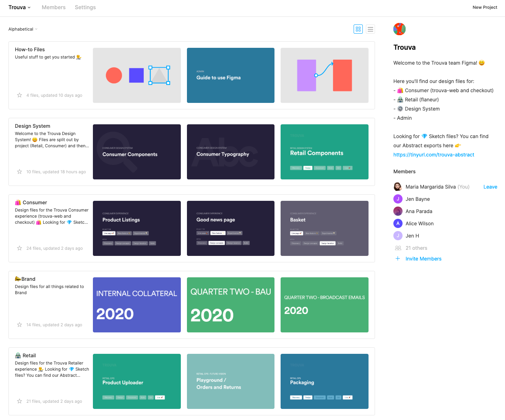Open the Packaging file

325,381
